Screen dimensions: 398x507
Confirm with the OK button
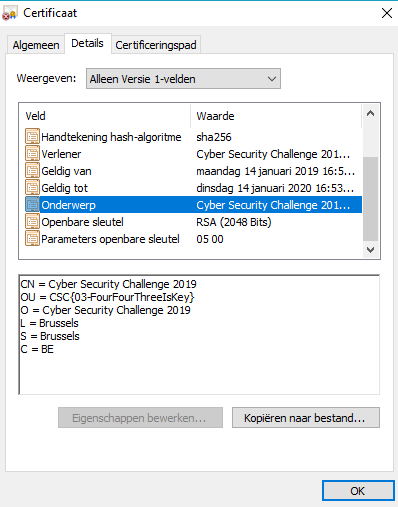[358, 491]
